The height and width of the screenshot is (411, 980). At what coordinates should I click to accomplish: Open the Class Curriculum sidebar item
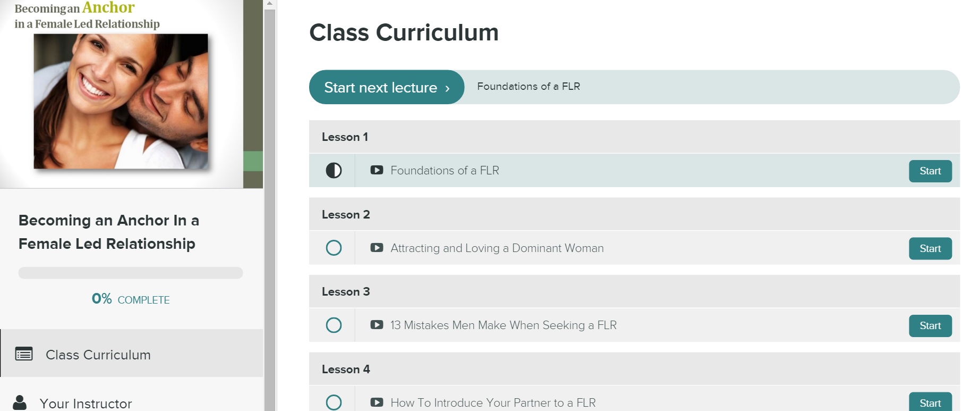tap(132, 354)
